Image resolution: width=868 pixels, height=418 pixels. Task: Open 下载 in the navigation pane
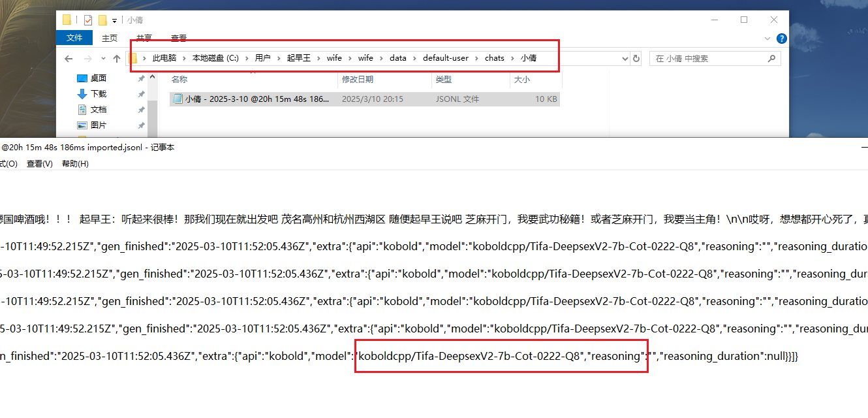click(x=99, y=94)
